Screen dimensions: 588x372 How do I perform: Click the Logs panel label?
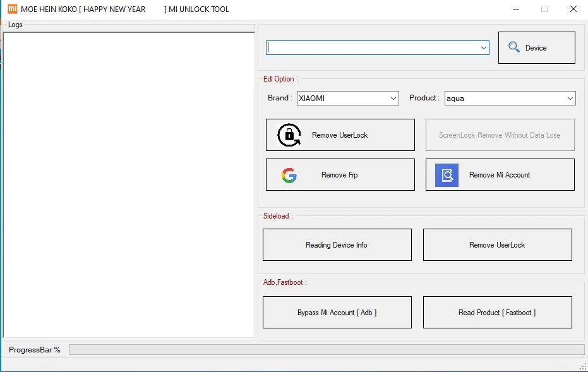(15, 25)
